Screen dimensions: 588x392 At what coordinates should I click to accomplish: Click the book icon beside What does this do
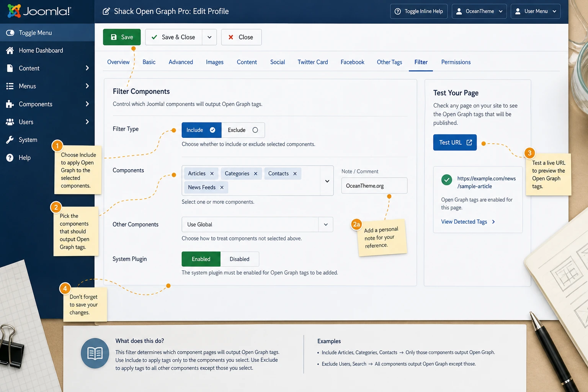point(95,353)
